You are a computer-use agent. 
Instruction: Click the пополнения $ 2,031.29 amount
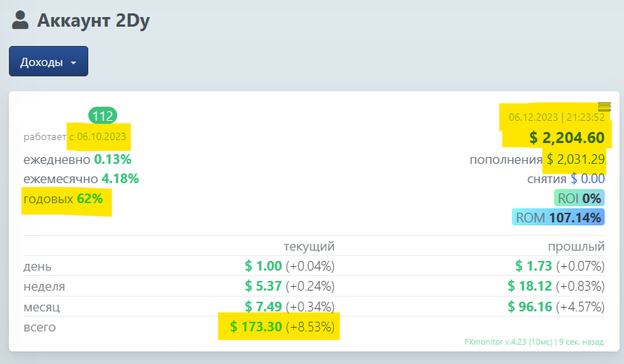point(576,159)
